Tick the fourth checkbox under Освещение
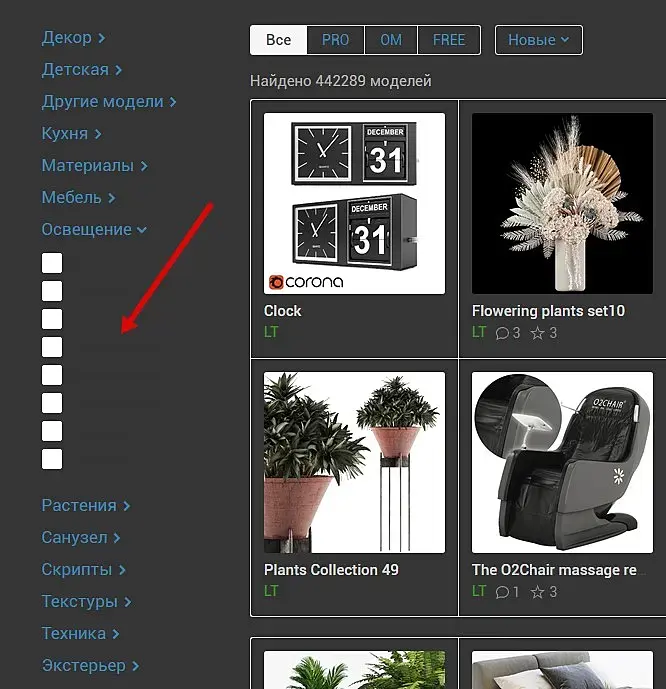 tap(52, 347)
